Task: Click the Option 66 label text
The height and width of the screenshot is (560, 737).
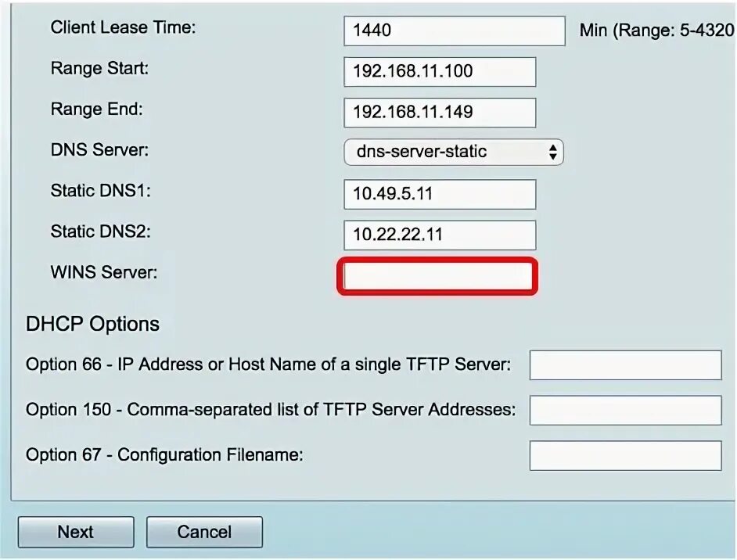Action: [x=268, y=364]
